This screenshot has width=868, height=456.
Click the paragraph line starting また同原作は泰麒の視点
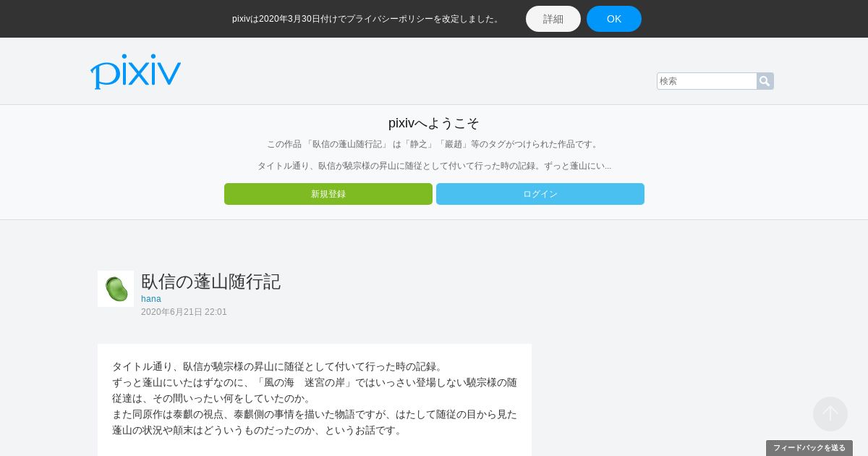(x=315, y=414)
